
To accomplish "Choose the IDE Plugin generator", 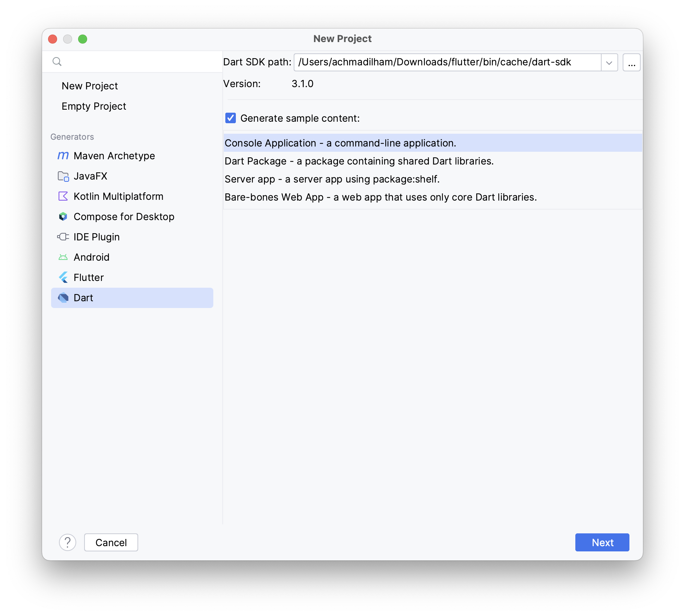I will pyautogui.click(x=132, y=237).
